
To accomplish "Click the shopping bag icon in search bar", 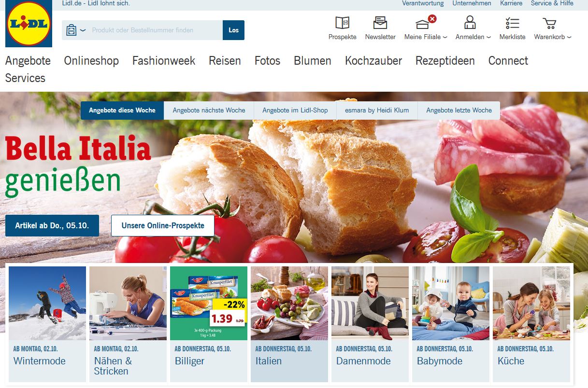I will pyautogui.click(x=72, y=30).
